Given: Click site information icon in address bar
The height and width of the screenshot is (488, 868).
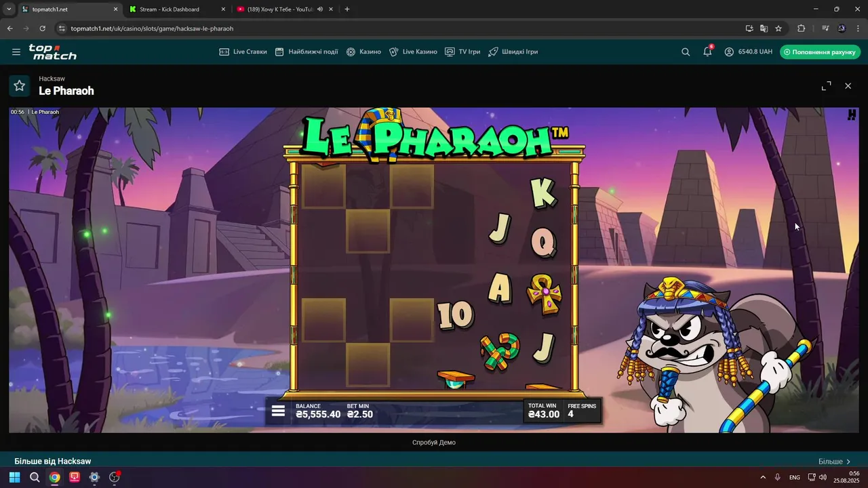Looking at the screenshot, I should (61, 28).
